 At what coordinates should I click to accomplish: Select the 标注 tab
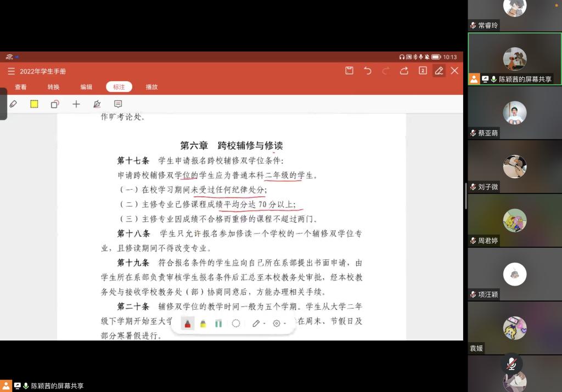pos(119,87)
